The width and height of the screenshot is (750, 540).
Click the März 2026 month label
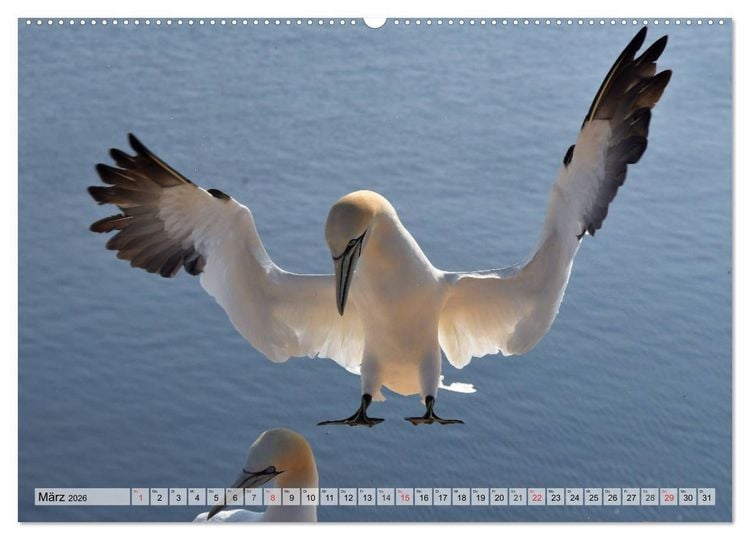point(63,497)
